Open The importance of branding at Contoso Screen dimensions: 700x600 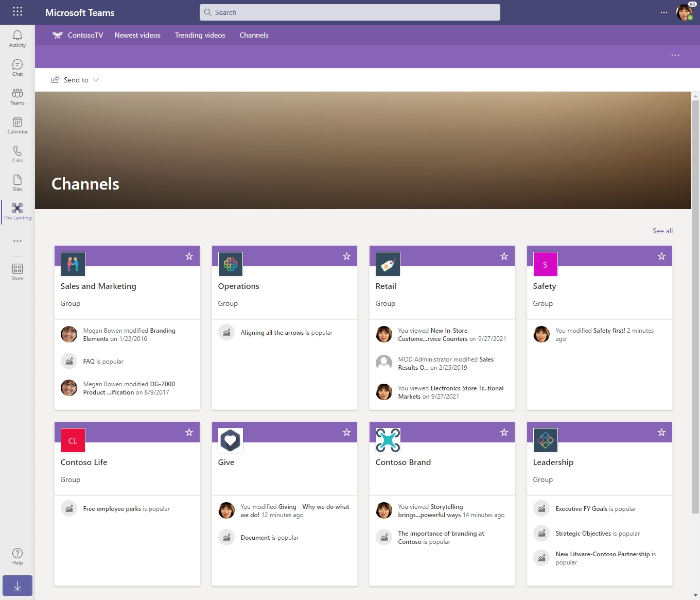441,538
